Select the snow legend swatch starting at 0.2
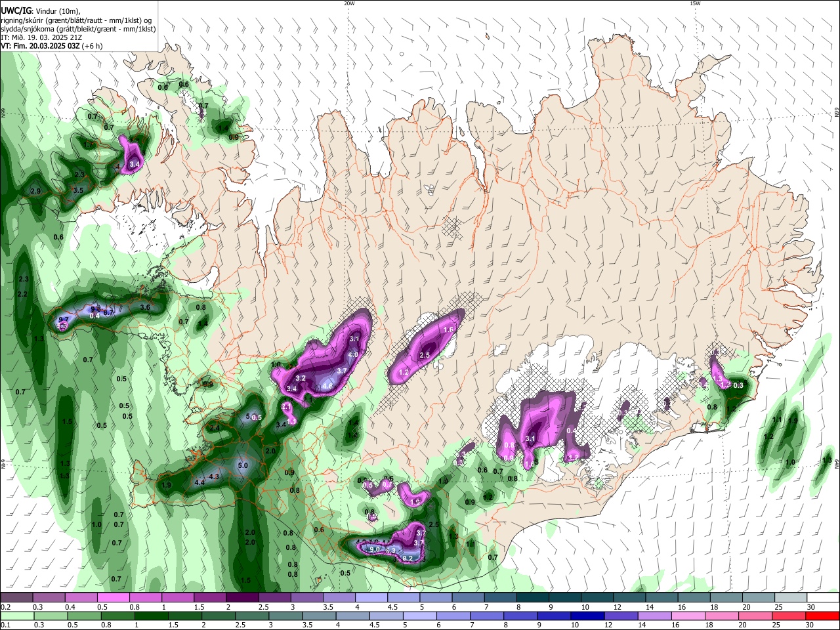This screenshot has height=630, width=840. [x=16, y=597]
